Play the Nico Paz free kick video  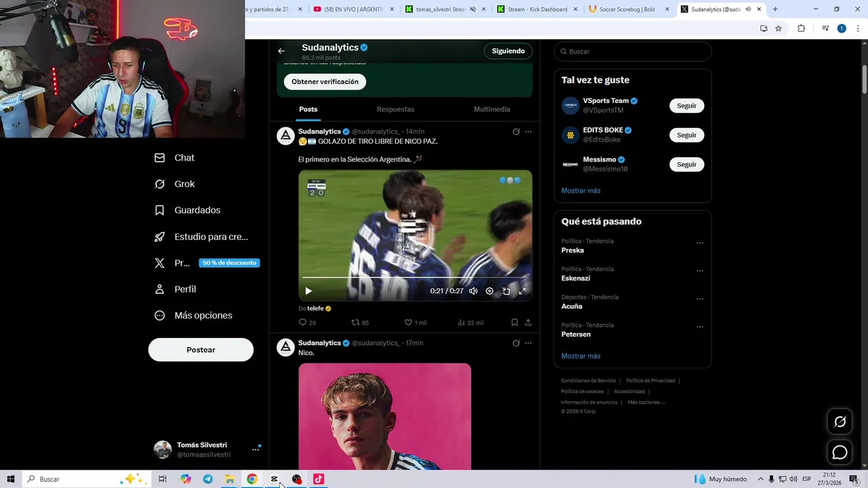coord(309,291)
